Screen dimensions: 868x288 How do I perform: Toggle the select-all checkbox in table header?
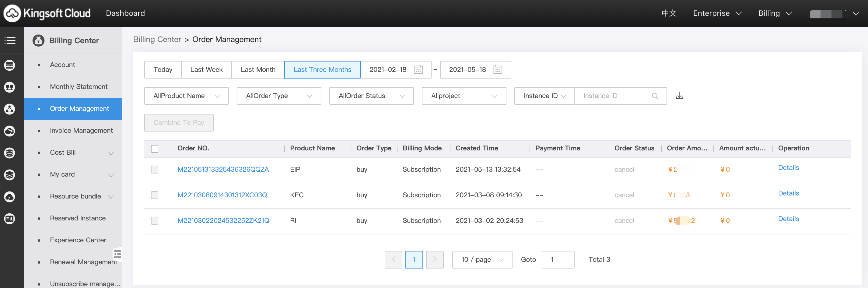tap(155, 149)
